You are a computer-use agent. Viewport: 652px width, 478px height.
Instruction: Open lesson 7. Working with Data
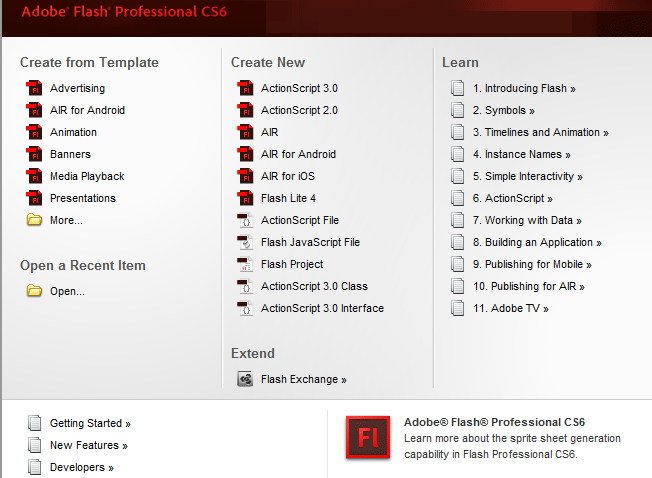point(527,220)
